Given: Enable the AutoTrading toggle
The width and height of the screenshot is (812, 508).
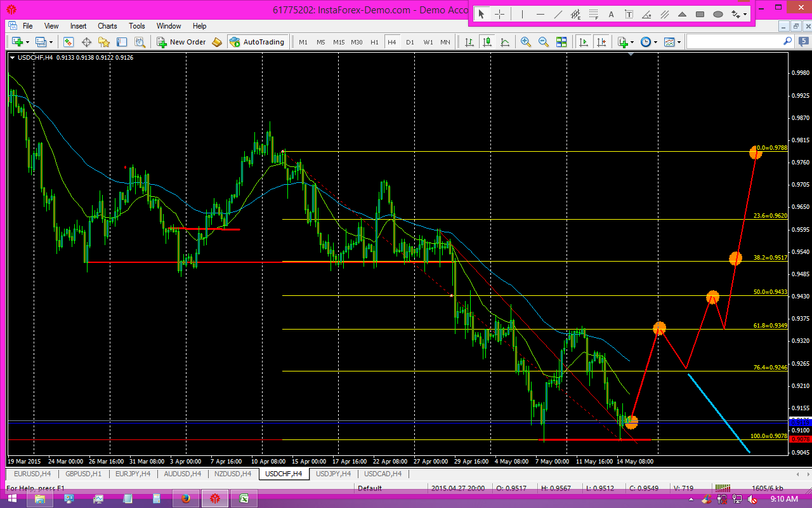Looking at the screenshot, I should pyautogui.click(x=258, y=41).
